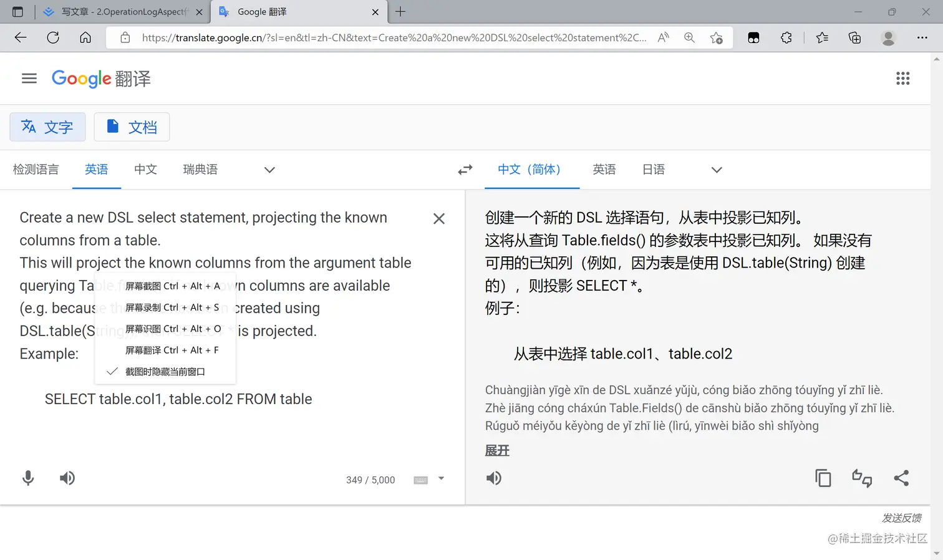Toggle 截图时隐藏当前窗口 option
This screenshot has height=560, width=943.
pyautogui.click(x=165, y=372)
